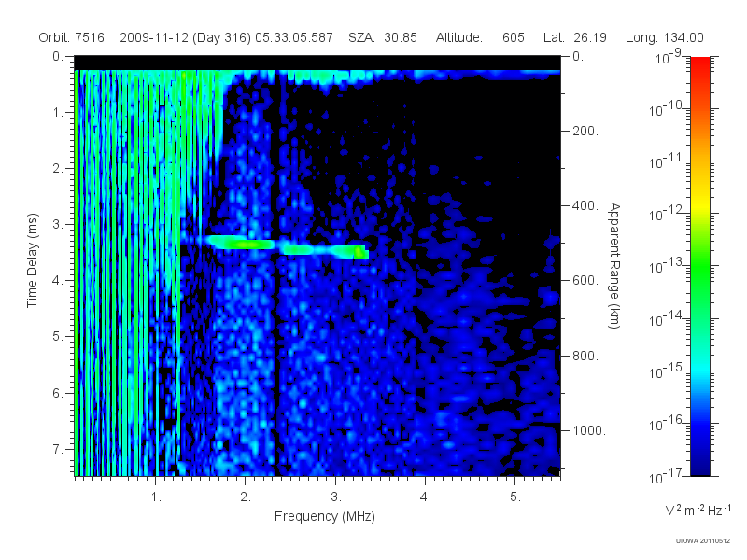Click the '200.' apparent range tick label
This screenshot has width=747, height=560.
pyautogui.click(x=585, y=131)
